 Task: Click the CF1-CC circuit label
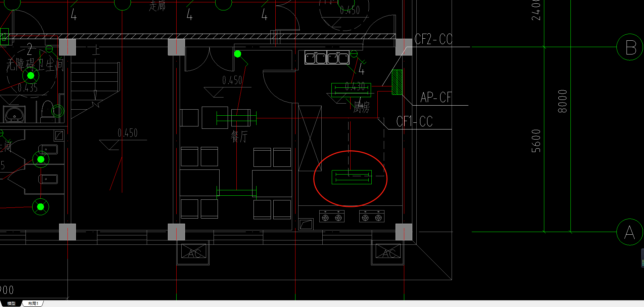coord(414,121)
